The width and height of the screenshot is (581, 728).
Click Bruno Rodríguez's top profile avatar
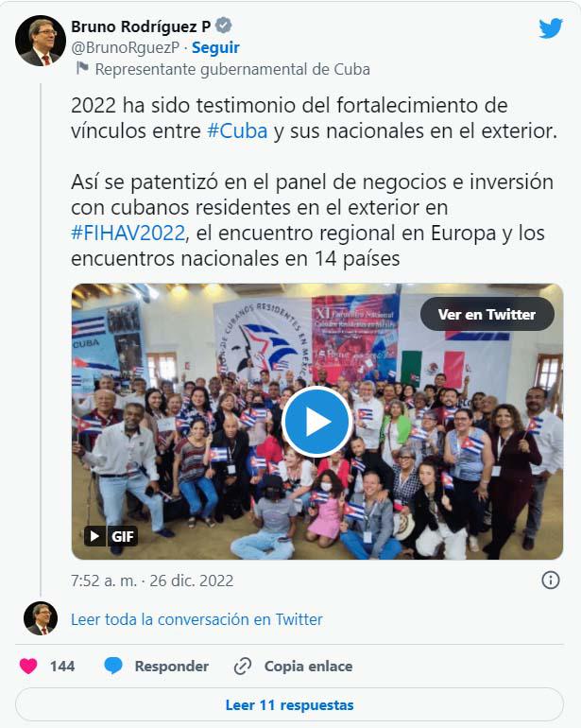41,41
